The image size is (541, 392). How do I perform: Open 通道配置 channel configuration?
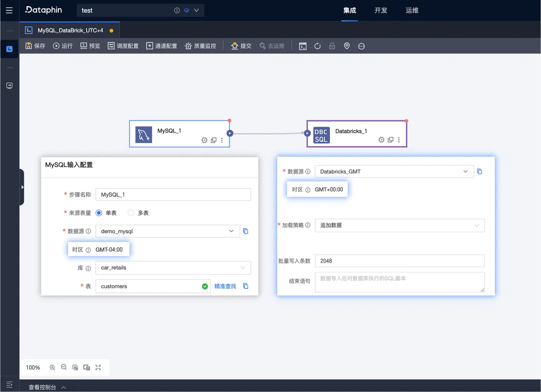coord(162,46)
